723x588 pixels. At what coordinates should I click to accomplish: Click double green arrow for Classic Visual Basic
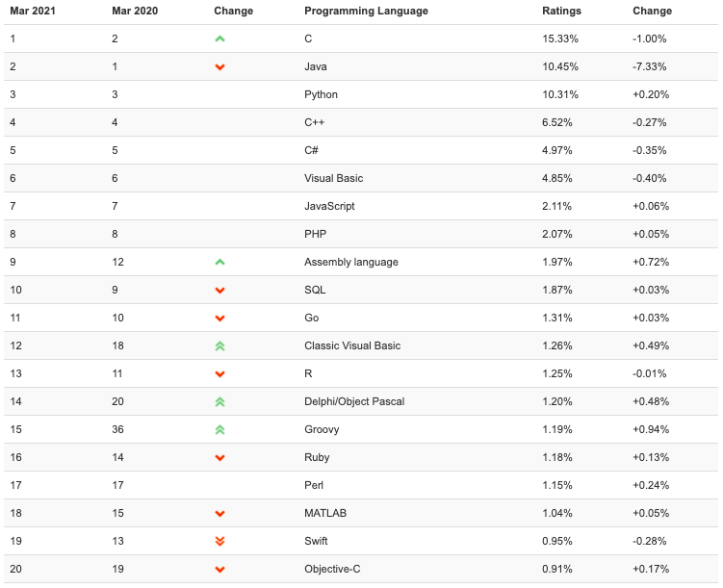(x=219, y=346)
